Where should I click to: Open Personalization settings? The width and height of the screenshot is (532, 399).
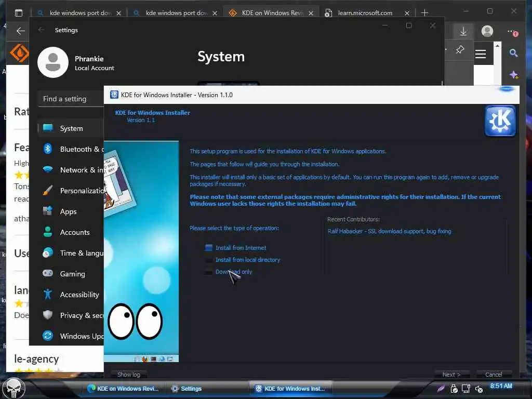71,191
